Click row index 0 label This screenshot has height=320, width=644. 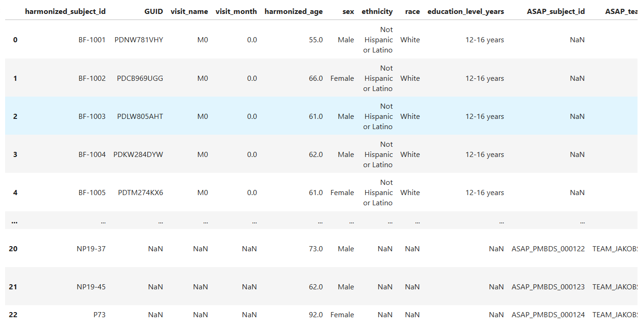[x=15, y=39]
